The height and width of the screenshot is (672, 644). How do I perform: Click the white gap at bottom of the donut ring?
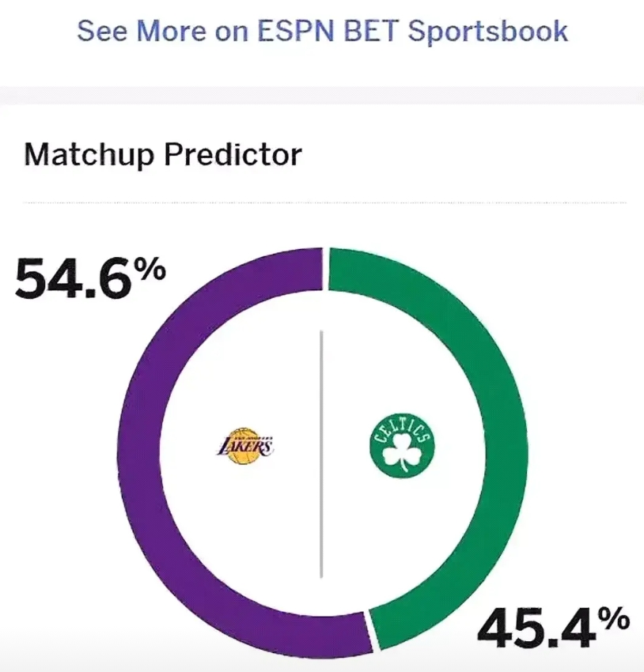371,632
